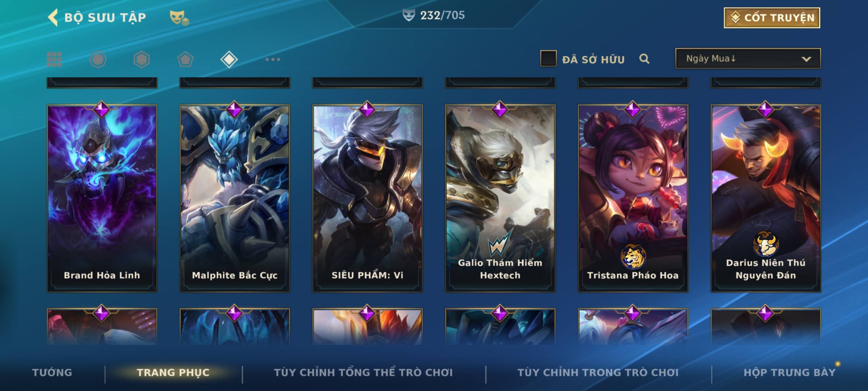The width and height of the screenshot is (868, 391).
Task: Tap the back arrow beside Bộ Sưu Tập
Action: click(53, 17)
